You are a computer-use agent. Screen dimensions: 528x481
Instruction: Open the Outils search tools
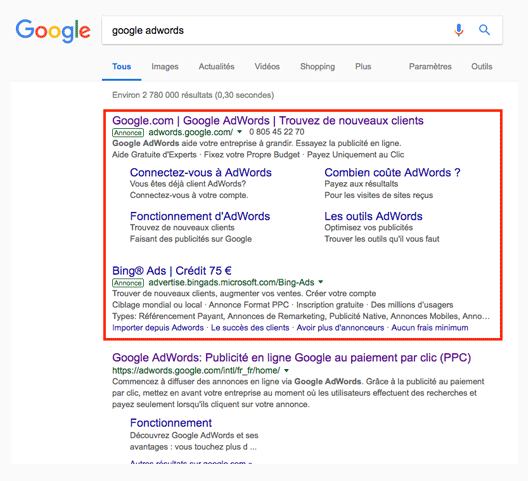pyautogui.click(x=482, y=67)
